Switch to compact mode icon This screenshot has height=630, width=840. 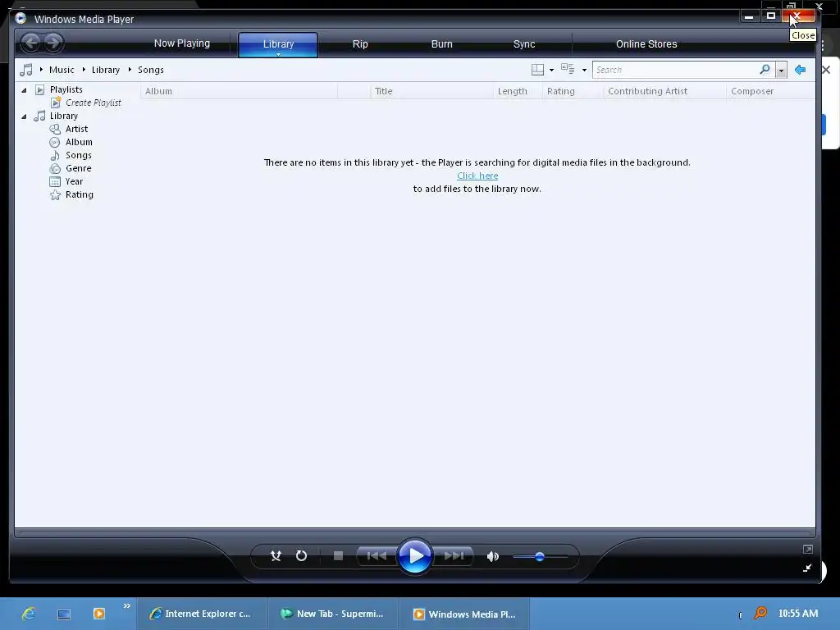tap(807, 568)
